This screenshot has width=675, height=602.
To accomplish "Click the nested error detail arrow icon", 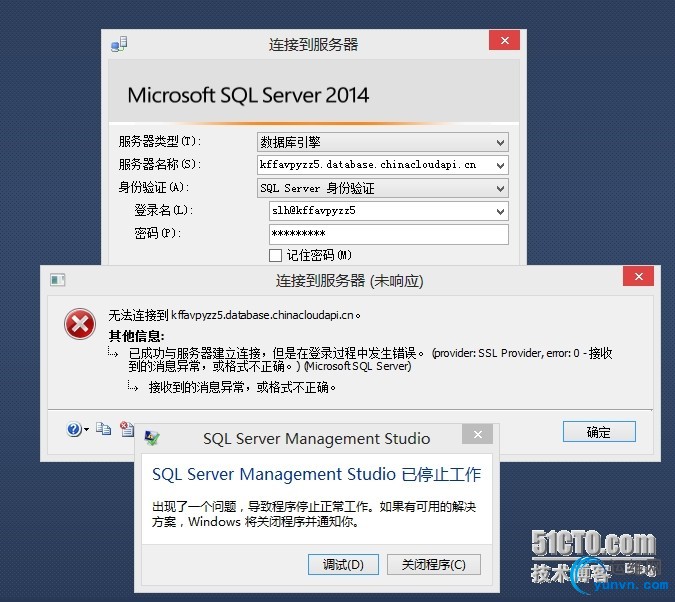I will pos(133,386).
